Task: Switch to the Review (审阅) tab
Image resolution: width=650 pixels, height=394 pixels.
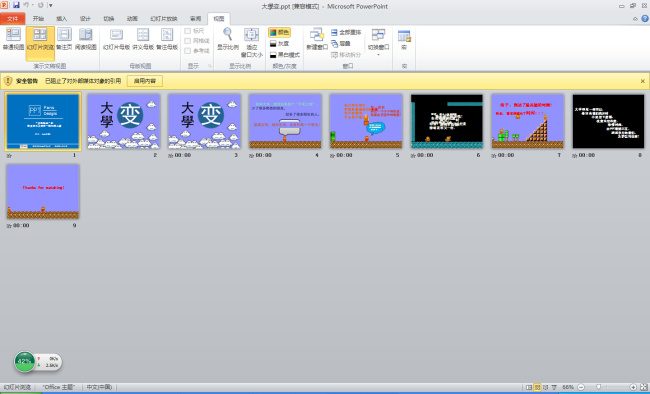Action: tap(195, 19)
